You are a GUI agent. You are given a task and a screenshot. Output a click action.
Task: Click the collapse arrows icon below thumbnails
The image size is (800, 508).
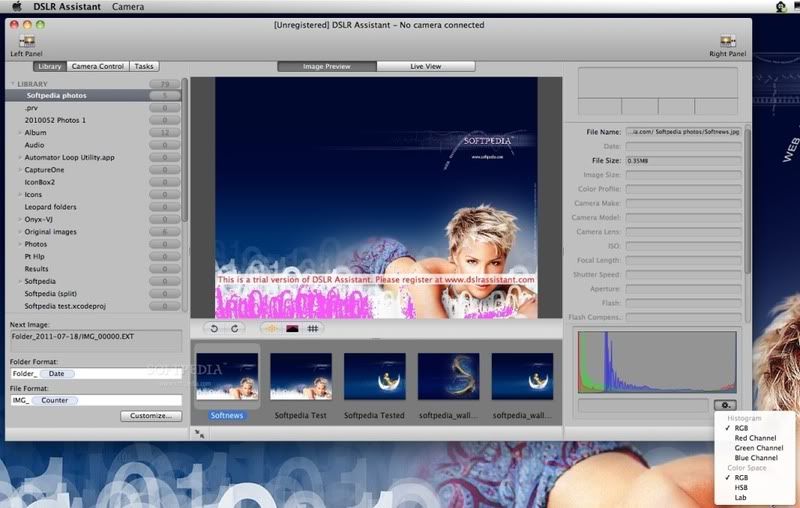click(x=199, y=434)
